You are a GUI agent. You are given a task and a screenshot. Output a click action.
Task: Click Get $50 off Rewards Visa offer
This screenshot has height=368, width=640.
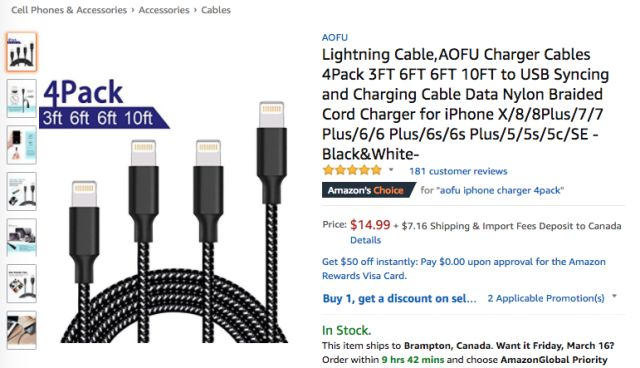(464, 268)
